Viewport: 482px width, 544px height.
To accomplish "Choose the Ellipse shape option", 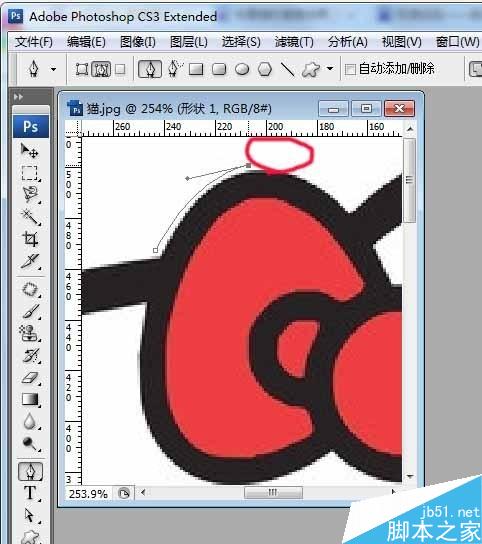I will pos(242,69).
